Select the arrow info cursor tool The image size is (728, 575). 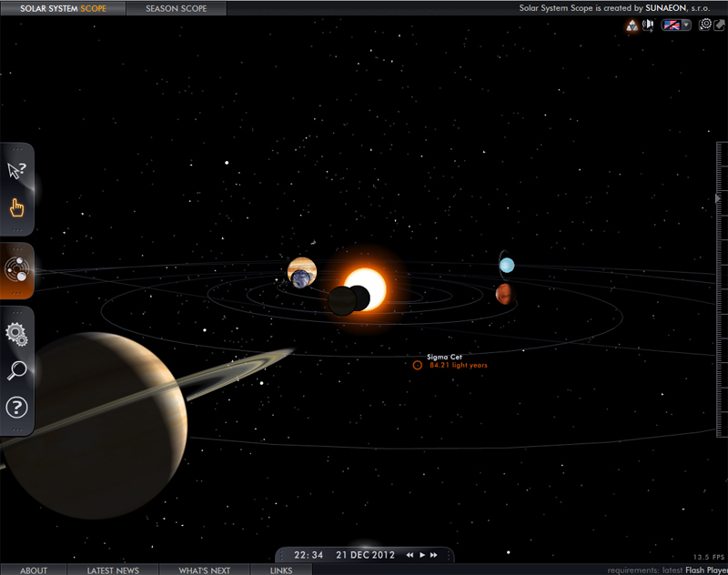click(16, 171)
